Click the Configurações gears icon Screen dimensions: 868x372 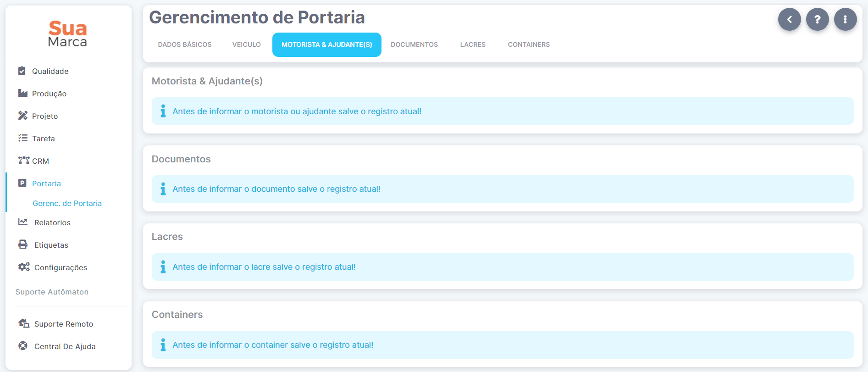(x=24, y=267)
